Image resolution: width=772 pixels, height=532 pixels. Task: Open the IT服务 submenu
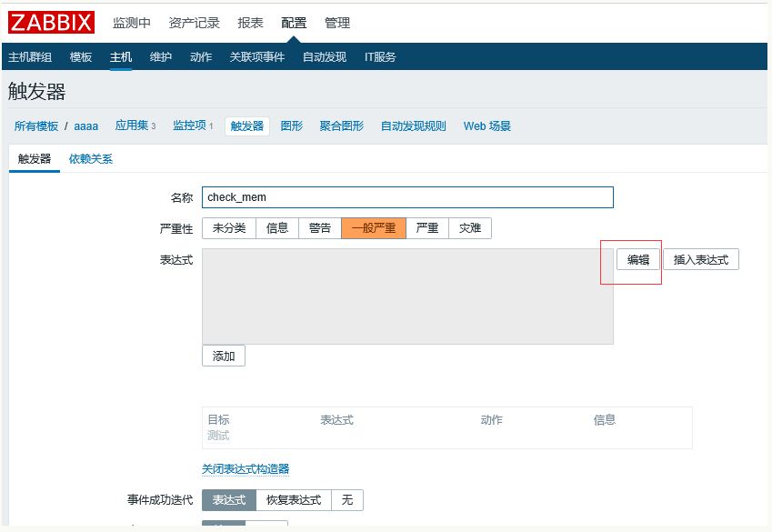pos(380,57)
